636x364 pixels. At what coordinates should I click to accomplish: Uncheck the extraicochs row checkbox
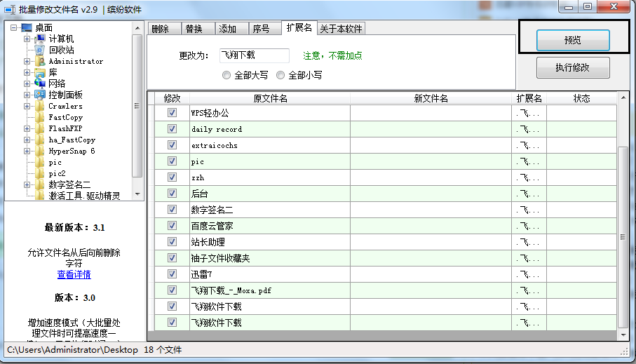coord(172,145)
